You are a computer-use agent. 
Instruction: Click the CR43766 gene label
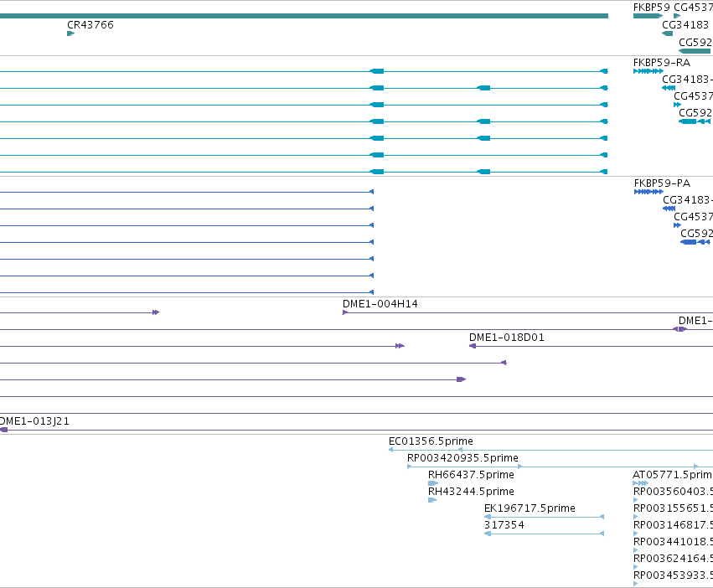(90, 24)
